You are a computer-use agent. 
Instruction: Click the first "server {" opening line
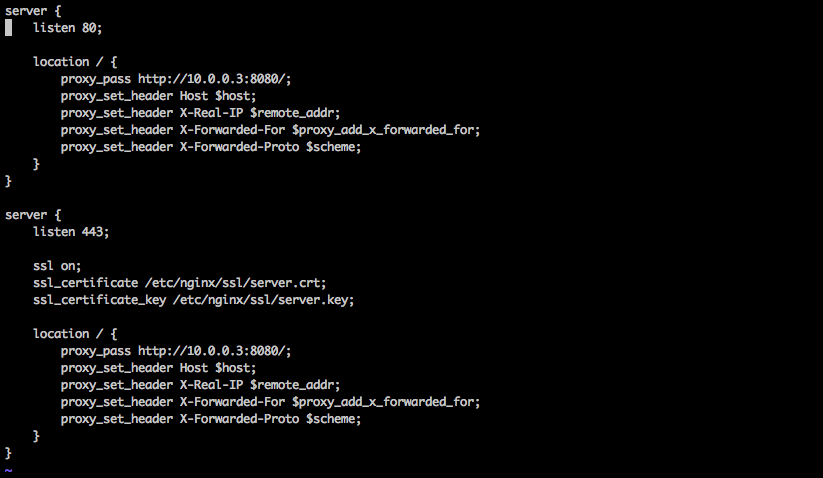pos(33,10)
